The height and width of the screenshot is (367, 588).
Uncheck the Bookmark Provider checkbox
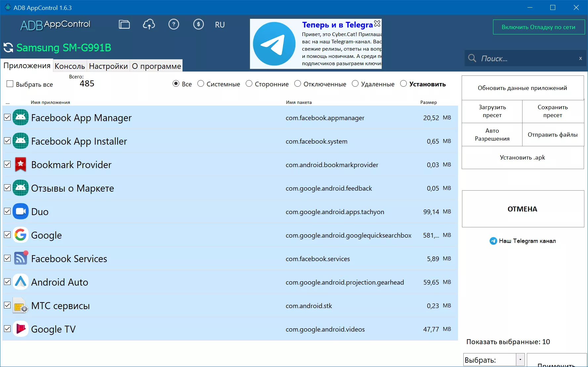7,164
